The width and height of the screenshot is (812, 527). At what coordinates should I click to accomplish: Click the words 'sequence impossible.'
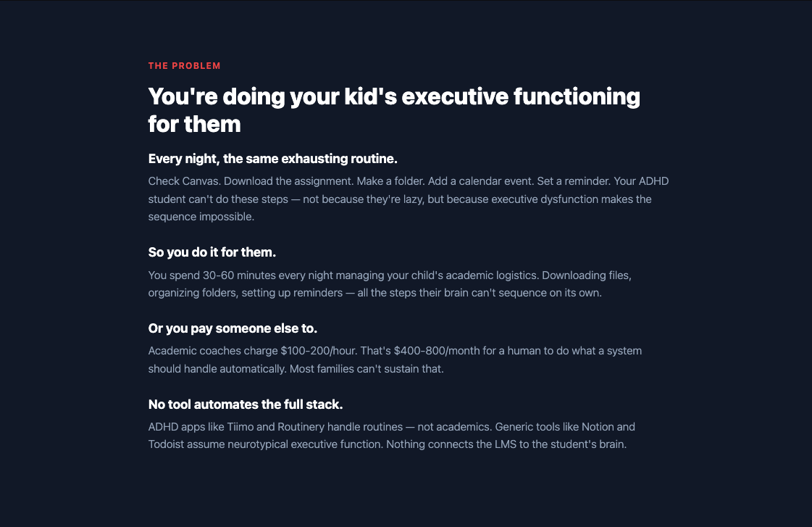201,217
